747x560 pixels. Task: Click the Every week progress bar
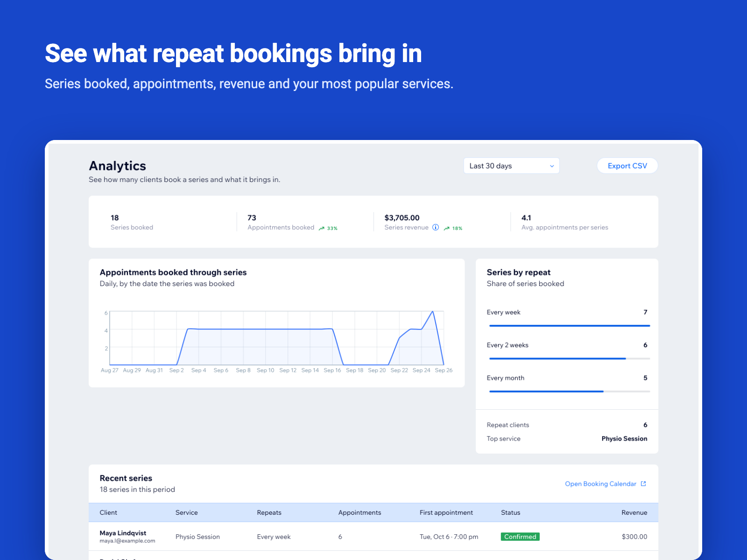[x=569, y=326]
